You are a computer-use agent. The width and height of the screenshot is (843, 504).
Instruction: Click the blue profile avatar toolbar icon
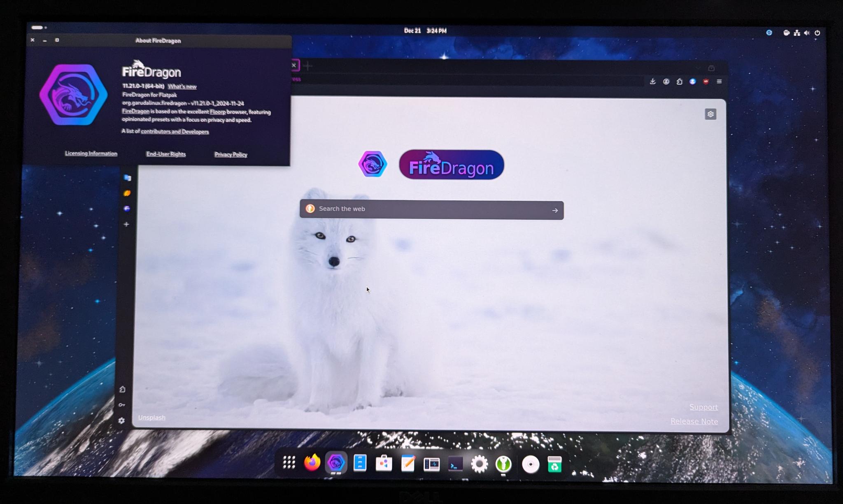click(693, 81)
